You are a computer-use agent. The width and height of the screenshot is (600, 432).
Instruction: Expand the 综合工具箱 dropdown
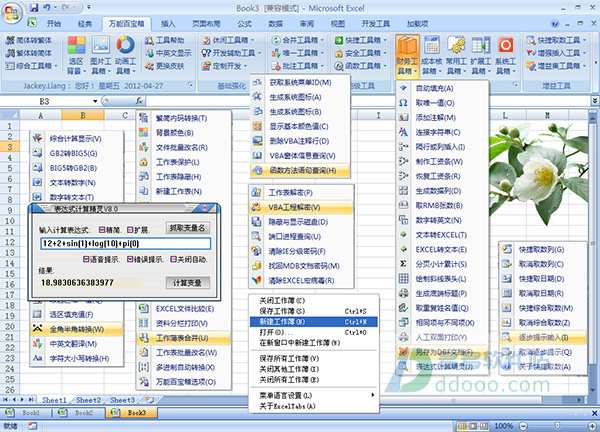56,66
